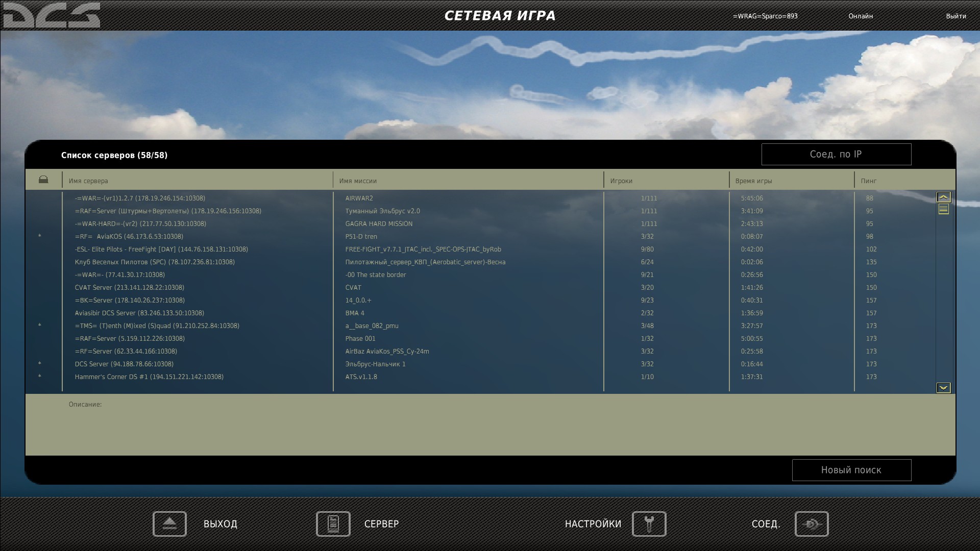Click the 'ВЫХОД' label
Screen dimensions: 980x551
(220, 524)
